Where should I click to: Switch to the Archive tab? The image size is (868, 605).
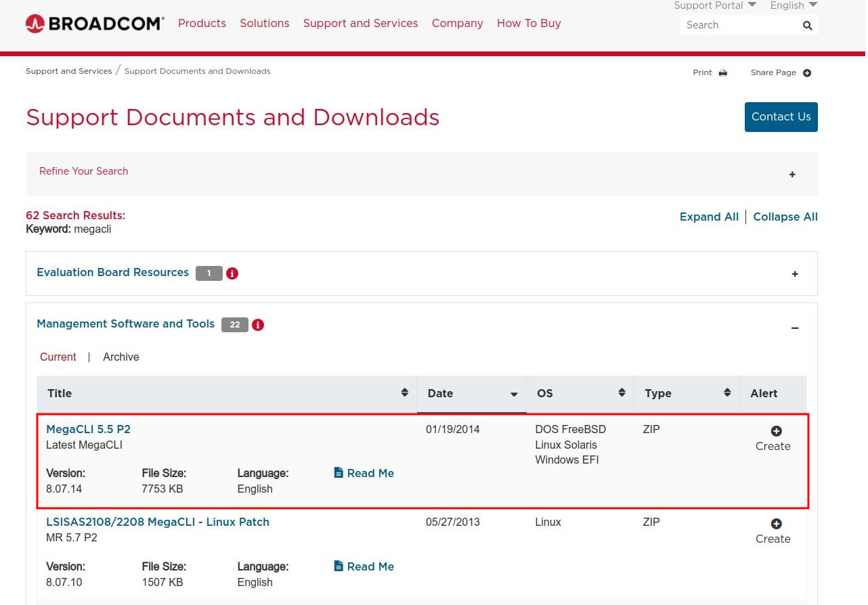tap(121, 357)
